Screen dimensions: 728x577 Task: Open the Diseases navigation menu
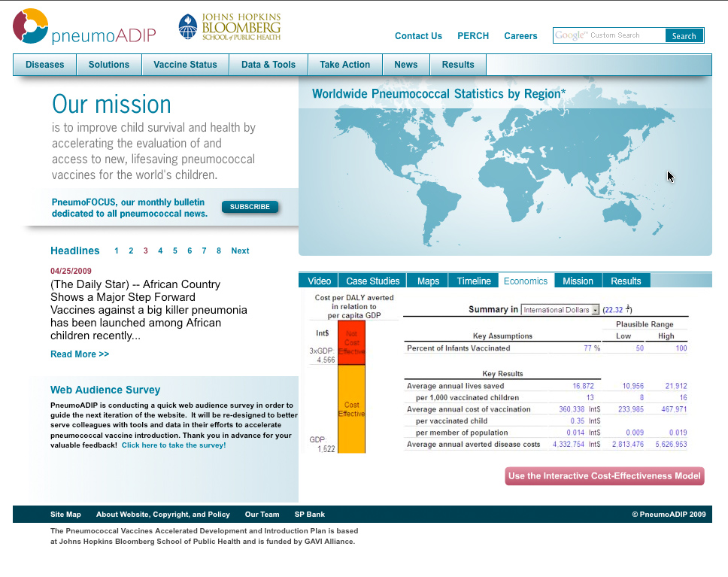pyautogui.click(x=45, y=65)
